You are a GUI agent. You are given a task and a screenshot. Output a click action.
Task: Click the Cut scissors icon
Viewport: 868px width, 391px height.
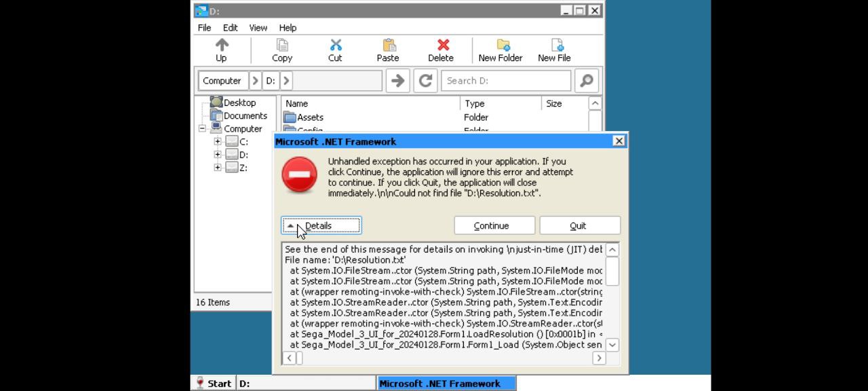[x=335, y=45]
